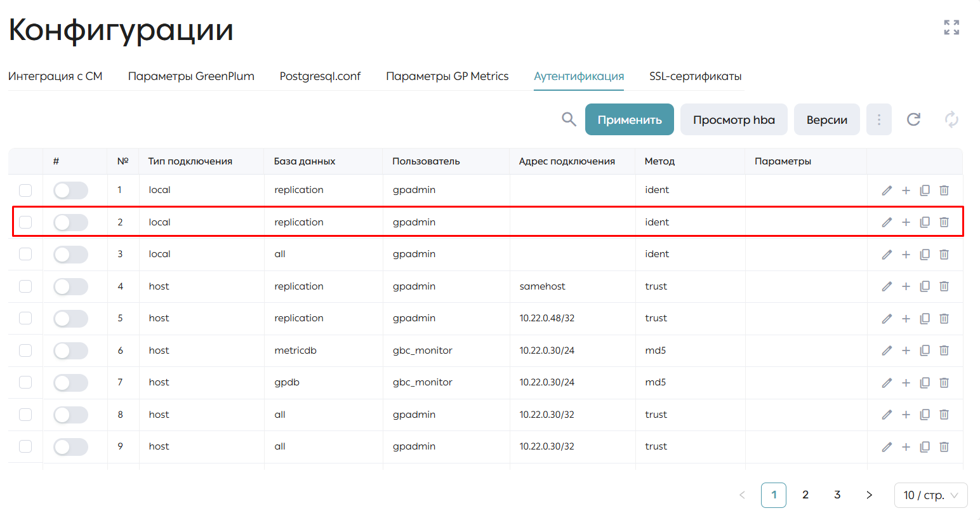
Task: Edit row 1 with pencil icon
Action: (x=887, y=190)
